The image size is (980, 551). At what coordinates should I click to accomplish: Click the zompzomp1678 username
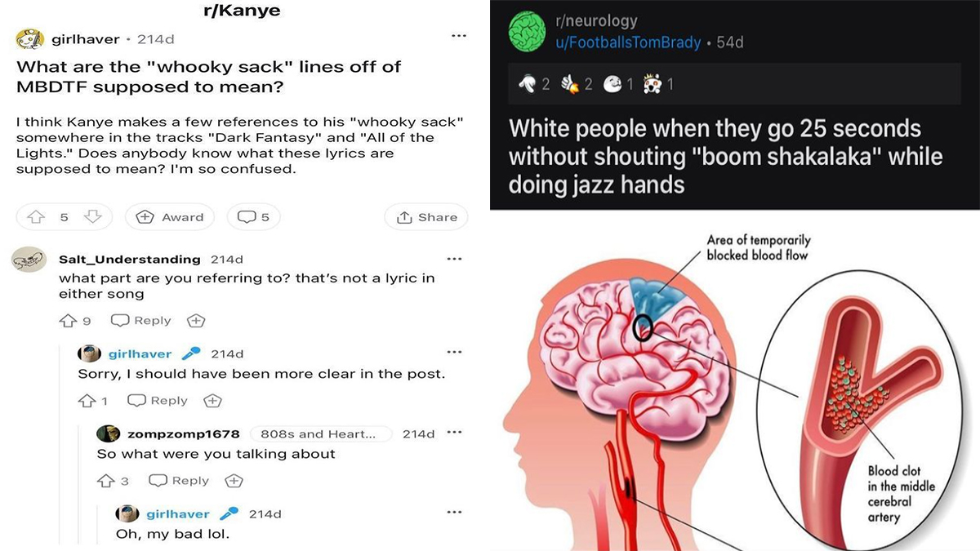tap(184, 433)
